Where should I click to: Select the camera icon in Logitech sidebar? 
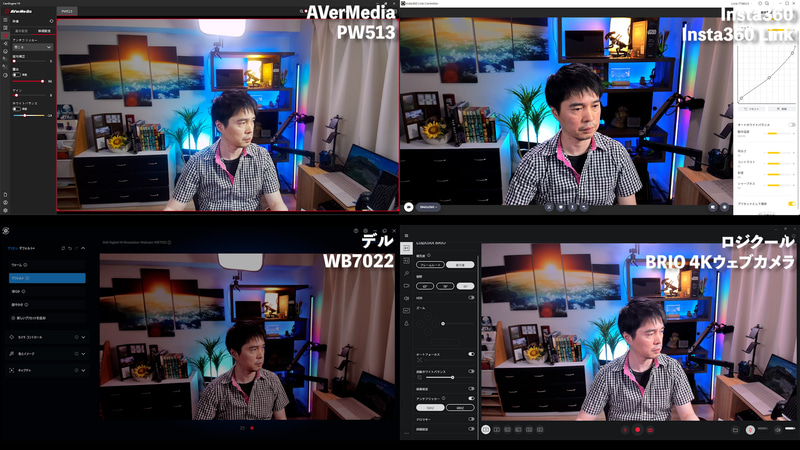coord(407,286)
